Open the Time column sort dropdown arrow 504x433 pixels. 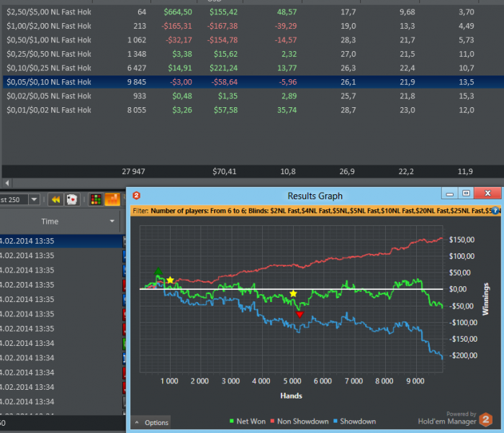(x=112, y=222)
